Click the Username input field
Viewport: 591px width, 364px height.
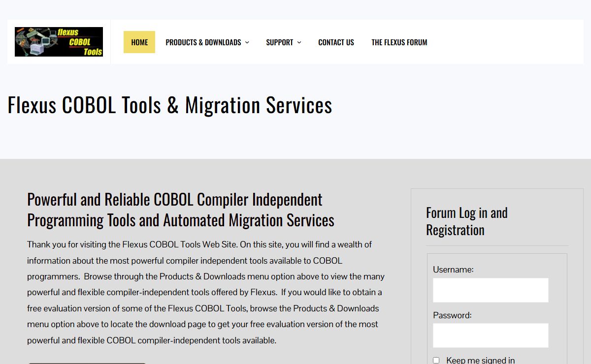click(491, 290)
